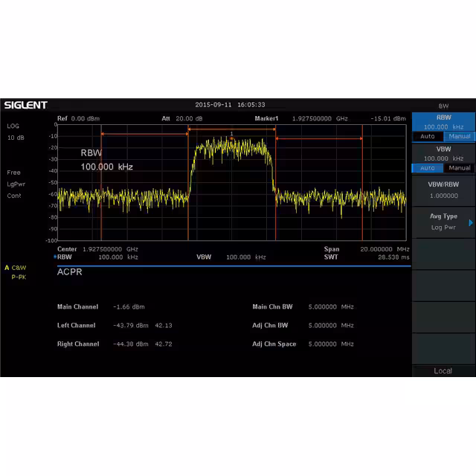Click Main Chn BW 5.000000 MHz value
Image resolution: width=476 pixels, height=476 pixels.
(331, 306)
